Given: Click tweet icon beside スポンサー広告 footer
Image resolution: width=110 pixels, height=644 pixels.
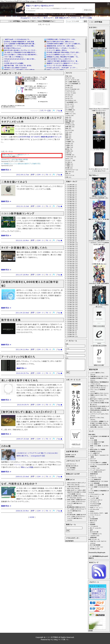Looking at the screenshot, I should (54, 111).
